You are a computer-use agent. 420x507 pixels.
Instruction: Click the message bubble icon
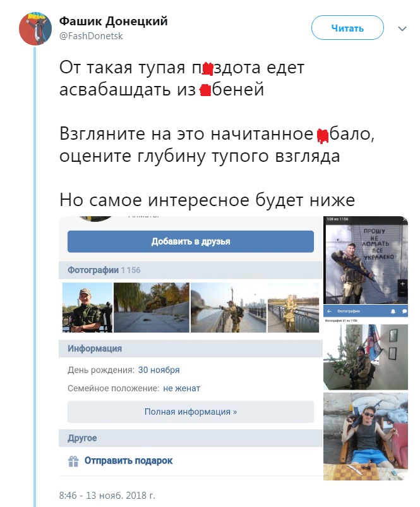(404, 311)
